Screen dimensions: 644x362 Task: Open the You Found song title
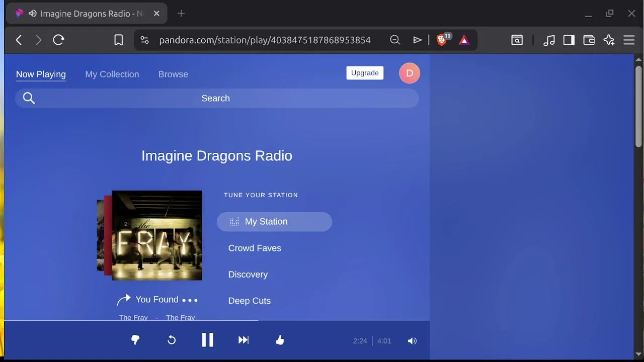click(x=157, y=300)
